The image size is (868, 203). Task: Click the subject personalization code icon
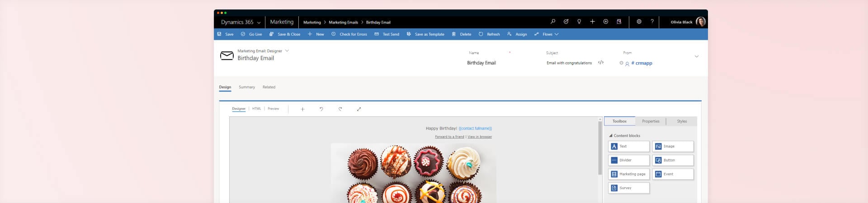(601, 63)
